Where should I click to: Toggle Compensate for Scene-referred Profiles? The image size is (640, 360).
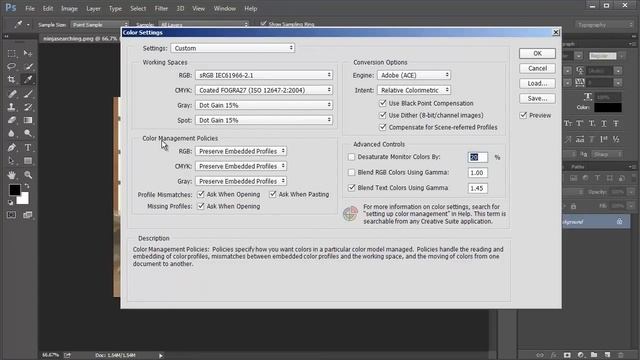coord(382,127)
